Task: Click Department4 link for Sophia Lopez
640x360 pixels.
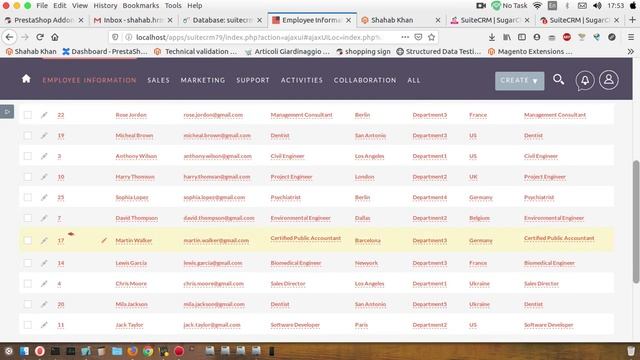Action: 430,198
